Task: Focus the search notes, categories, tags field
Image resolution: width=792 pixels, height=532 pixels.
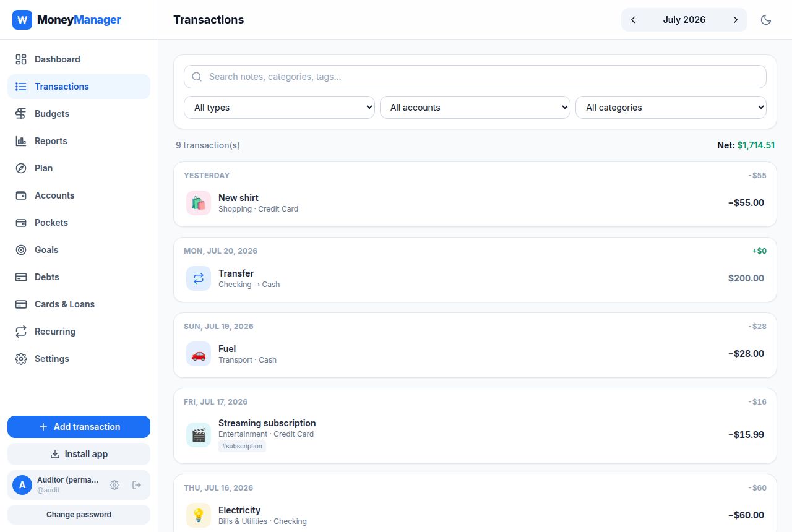Action: (475, 77)
